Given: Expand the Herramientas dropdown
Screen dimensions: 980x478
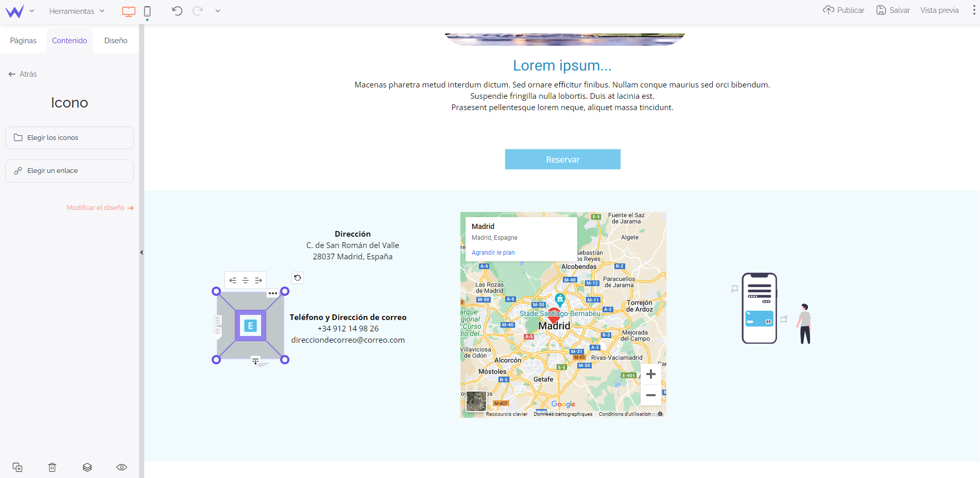Looking at the screenshot, I should 77,11.
